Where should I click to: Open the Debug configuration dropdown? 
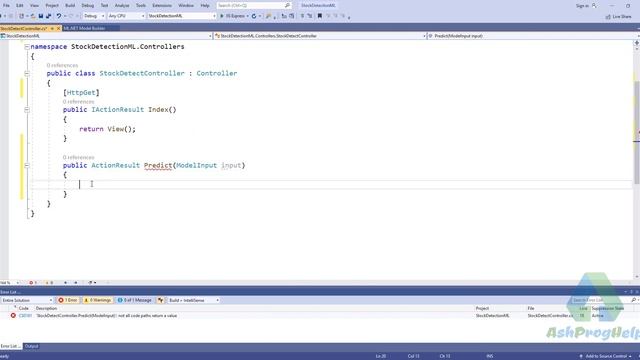(94, 16)
